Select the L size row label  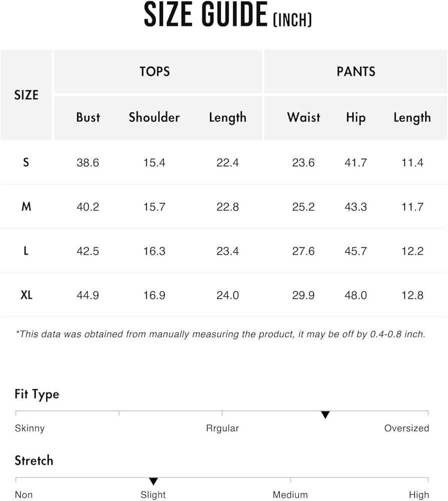point(26,251)
